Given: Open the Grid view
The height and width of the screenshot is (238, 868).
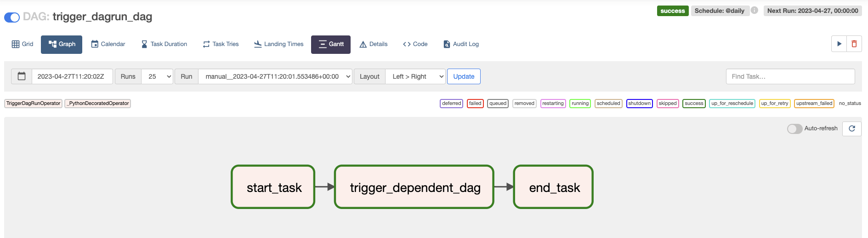Looking at the screenshot, I should (23, 44).
